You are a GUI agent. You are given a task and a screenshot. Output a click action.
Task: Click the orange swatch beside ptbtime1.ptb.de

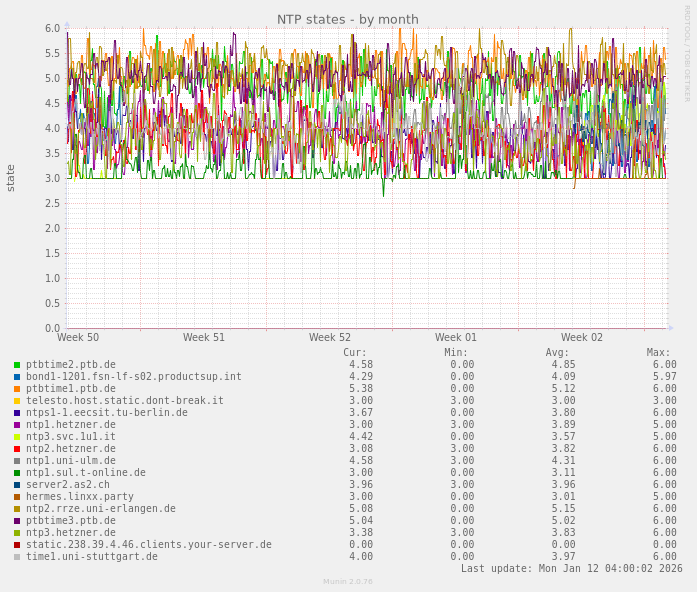click(x=17, y=389)
